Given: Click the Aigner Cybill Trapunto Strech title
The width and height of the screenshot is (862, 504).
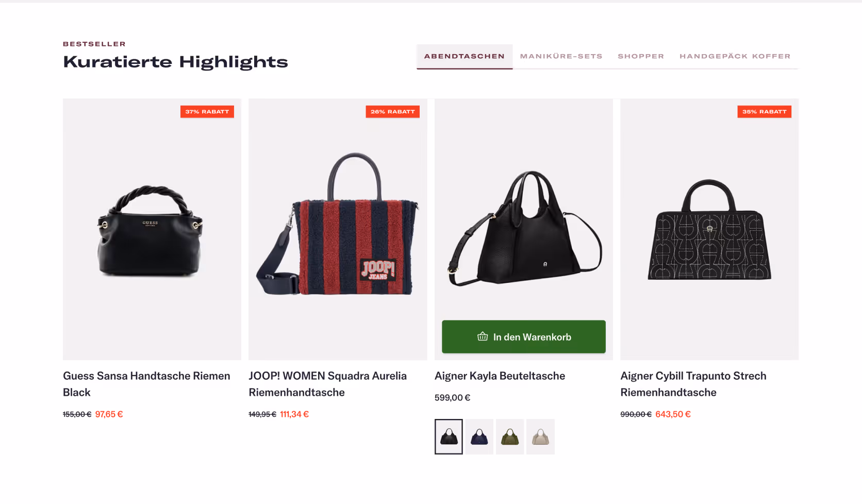Looking at the screenshot, I should click(x=693, y=384).
